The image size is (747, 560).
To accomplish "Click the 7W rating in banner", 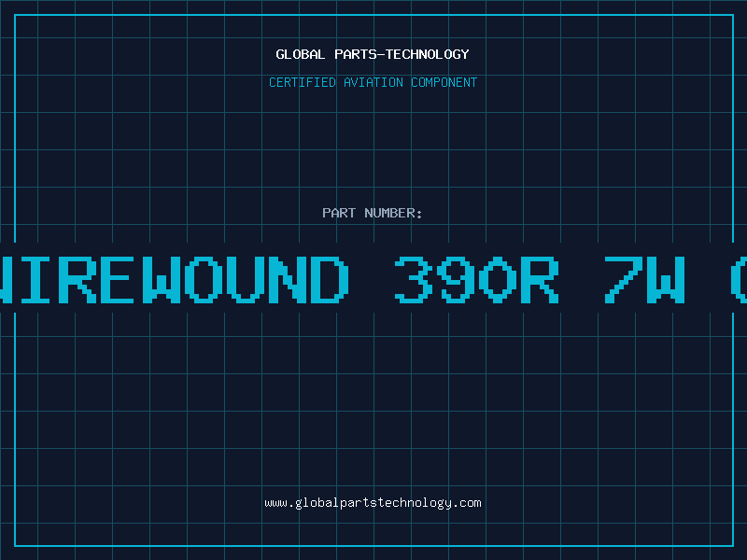I will click(x=644, y=279).
